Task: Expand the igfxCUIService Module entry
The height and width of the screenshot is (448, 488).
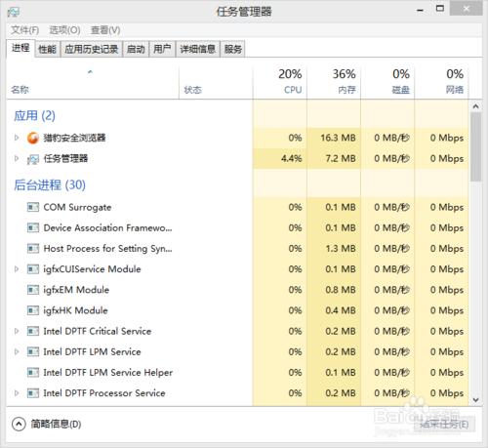Action: click(x=17, y=269)
